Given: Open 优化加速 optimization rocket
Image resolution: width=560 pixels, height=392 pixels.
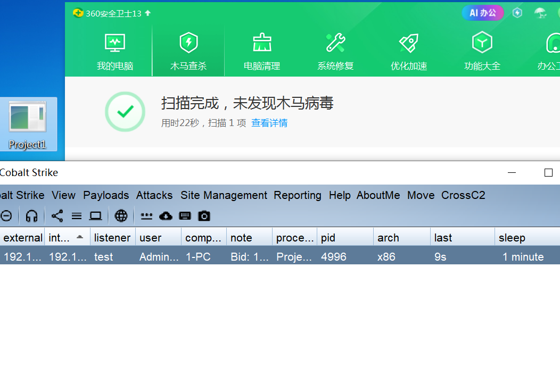Looking at the screenshot, I should [x=409, y=52].
